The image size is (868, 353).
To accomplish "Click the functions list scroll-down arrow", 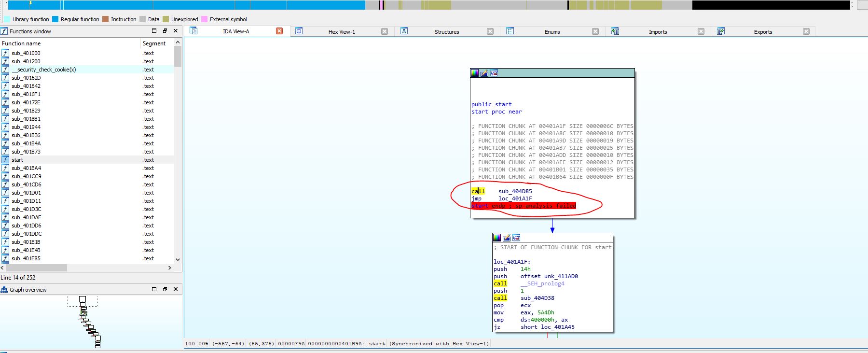I will [178, 259].
